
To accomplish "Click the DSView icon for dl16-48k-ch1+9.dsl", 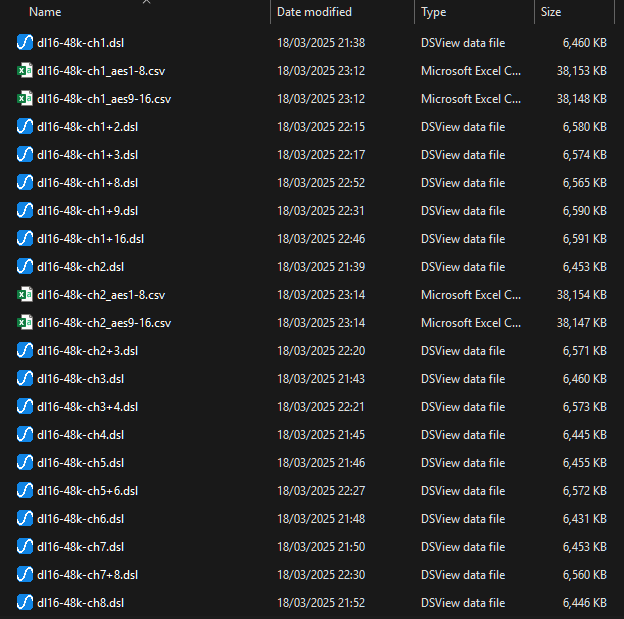I will 25,211.
